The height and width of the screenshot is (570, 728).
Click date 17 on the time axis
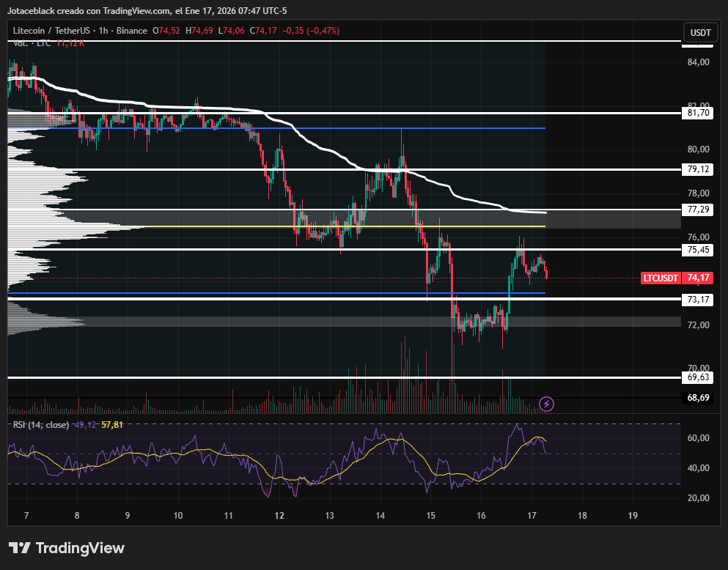point(532,516)
